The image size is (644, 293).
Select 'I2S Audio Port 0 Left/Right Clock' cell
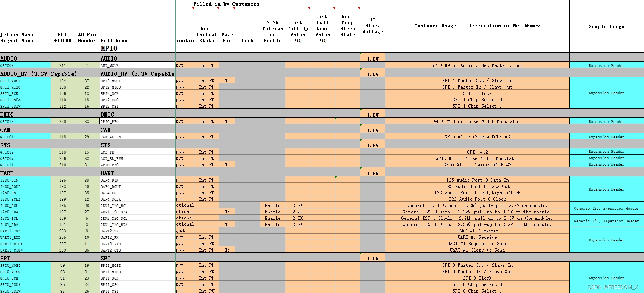pyautogui.click(x=477, y=192)
